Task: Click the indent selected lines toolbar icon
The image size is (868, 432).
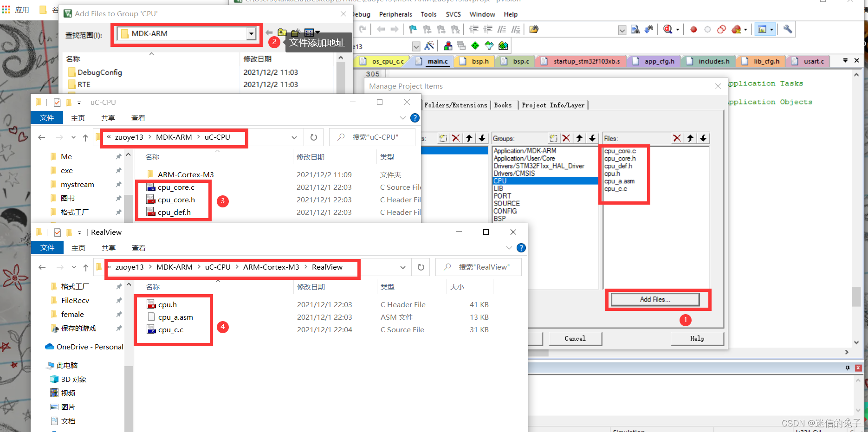Action: [x=474, y=30]
